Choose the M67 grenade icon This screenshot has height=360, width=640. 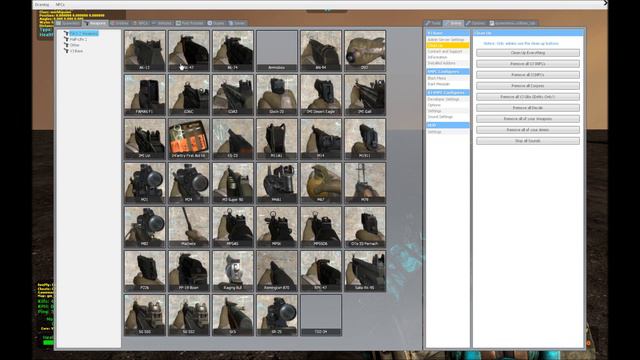coord(321,183)
